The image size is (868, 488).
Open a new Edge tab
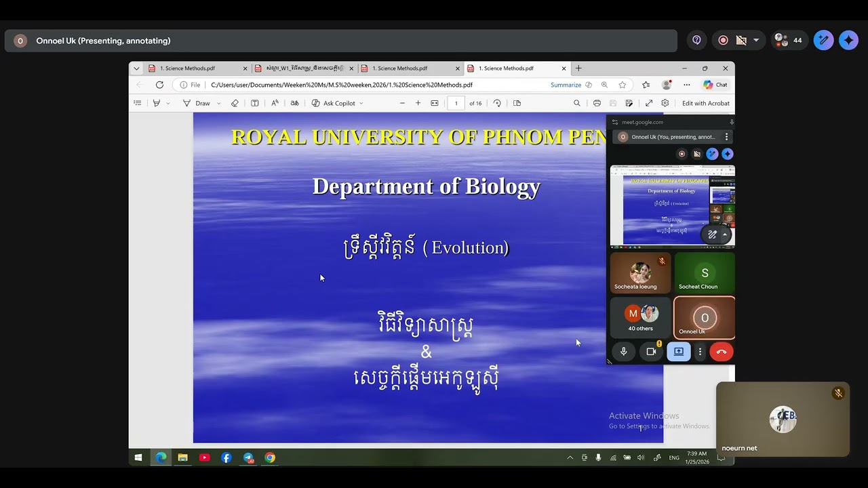pos(578,68)
